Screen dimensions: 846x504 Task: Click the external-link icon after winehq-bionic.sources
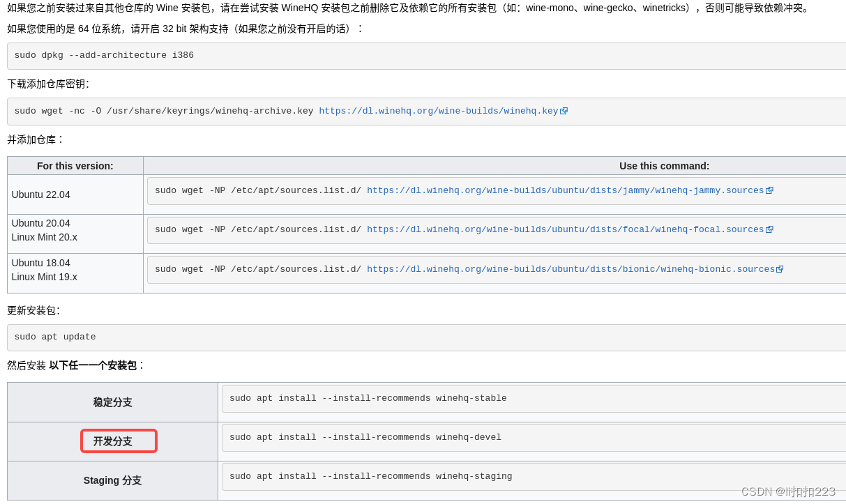pos(780,269)
